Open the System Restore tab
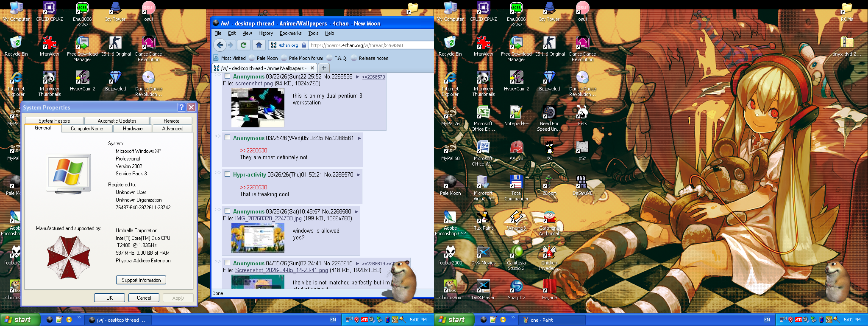This screenshot has height=326, width=868. click(54, 121)
